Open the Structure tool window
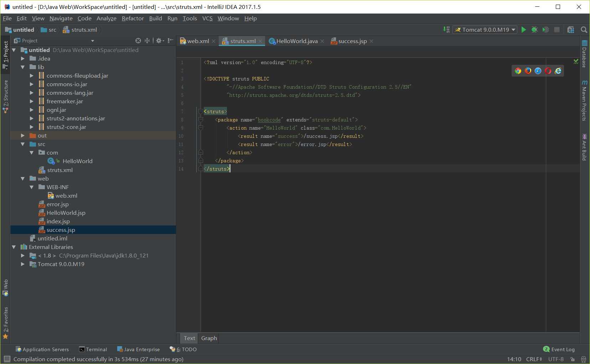 pyautogui.click(x=5, y=97)
